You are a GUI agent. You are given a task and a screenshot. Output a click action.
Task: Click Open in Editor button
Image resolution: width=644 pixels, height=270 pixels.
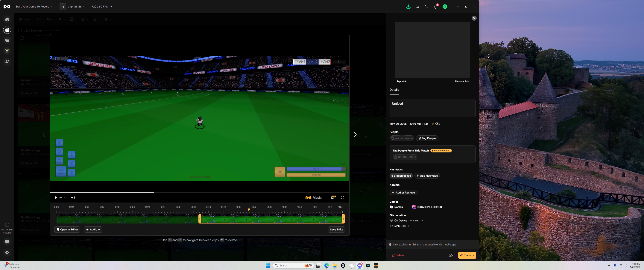[67, 229]
